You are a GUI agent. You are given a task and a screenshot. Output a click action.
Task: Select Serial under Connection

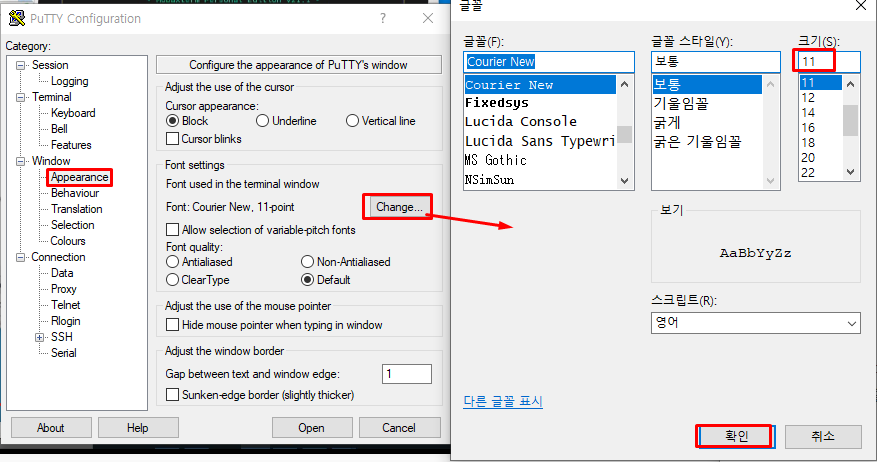pos(63,353)
